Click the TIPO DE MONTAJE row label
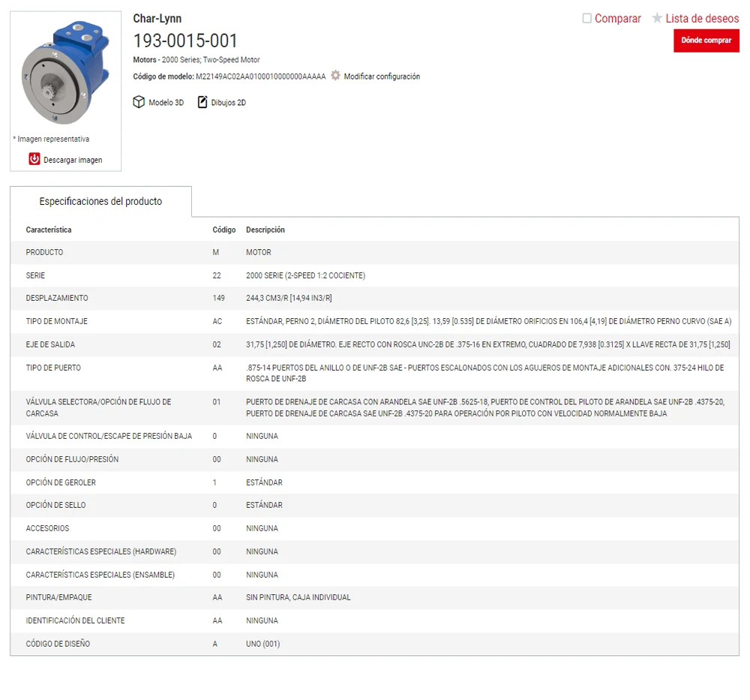 [x=57, y=322]
